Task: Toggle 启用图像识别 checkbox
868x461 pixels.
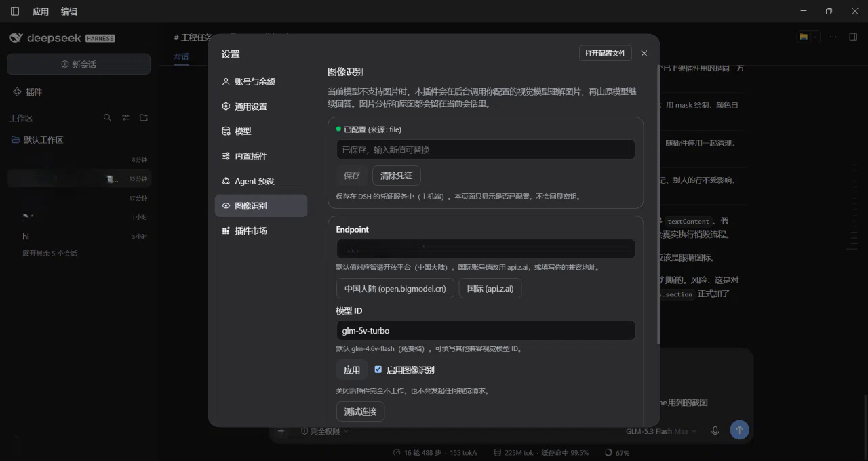Action: (378, 369)
